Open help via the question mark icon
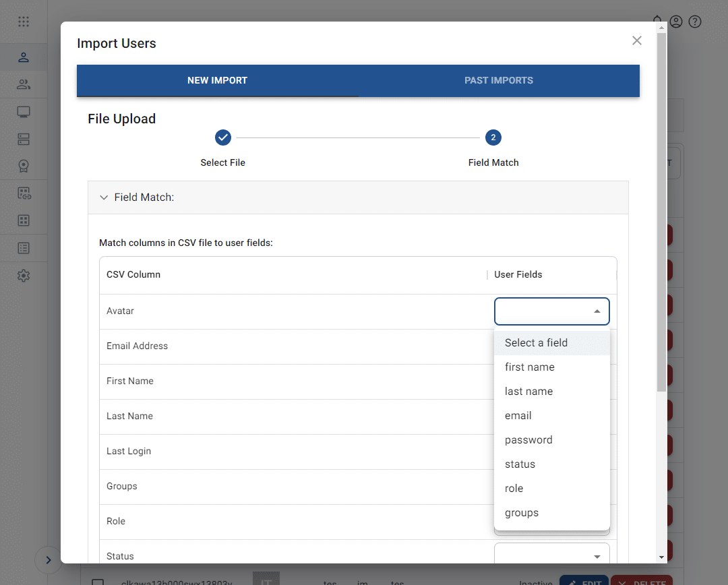Screen dimensions: 728x585 (x=695, y=21)
